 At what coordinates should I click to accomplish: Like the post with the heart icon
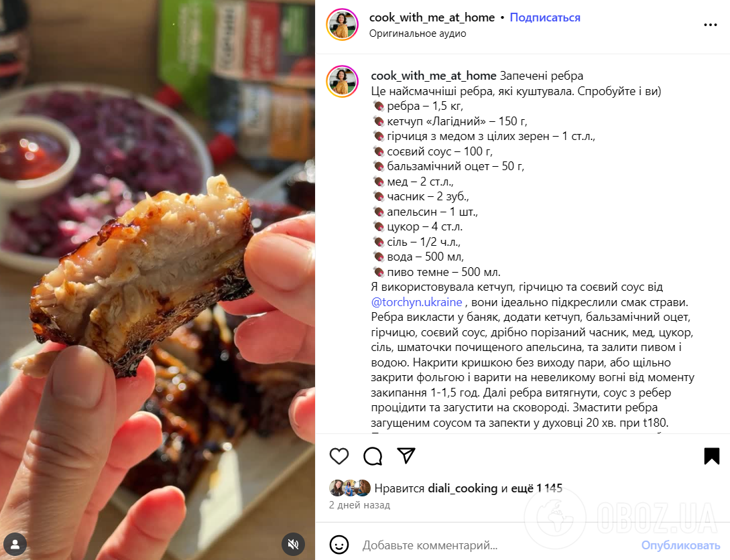tap(339, 456)
